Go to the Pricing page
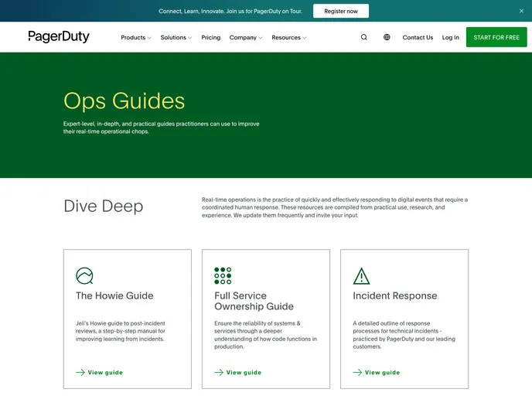Screen dimensions: 532x396 (211, 37)
